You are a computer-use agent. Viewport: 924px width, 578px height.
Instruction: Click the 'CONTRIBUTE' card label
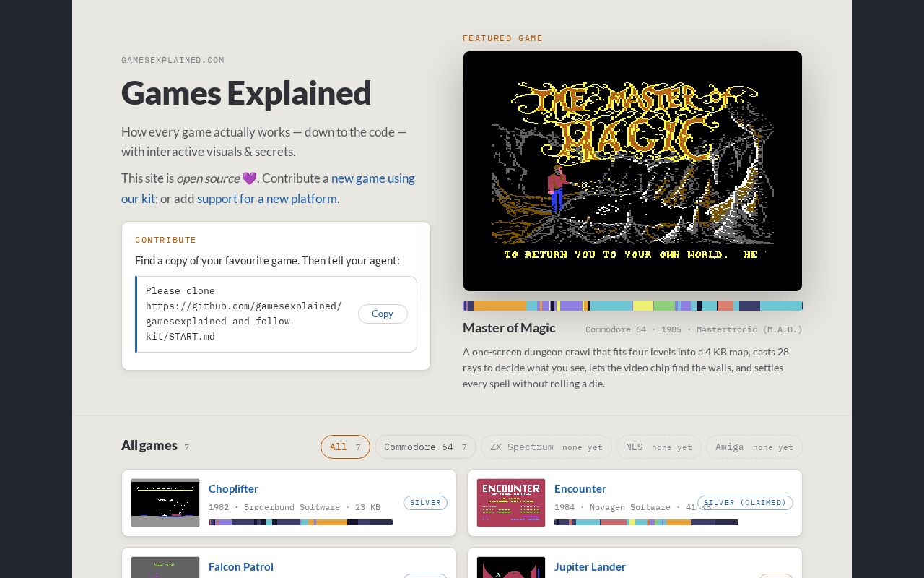[165, 240]
